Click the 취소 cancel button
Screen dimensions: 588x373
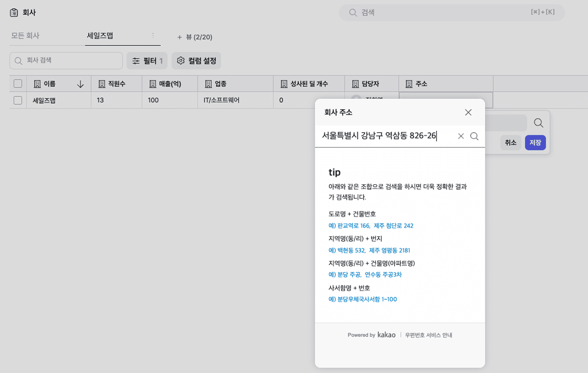click(x=511, y=143)
